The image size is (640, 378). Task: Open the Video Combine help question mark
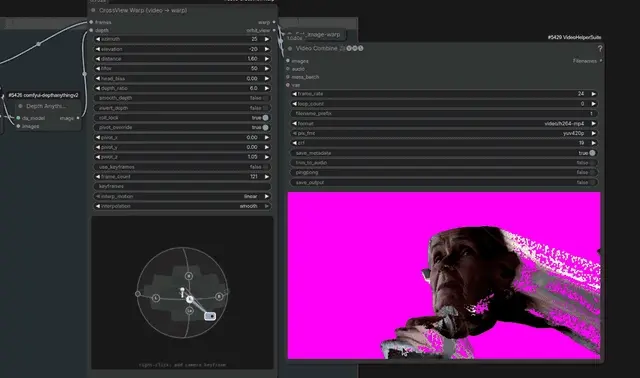[x=600, y=49]
